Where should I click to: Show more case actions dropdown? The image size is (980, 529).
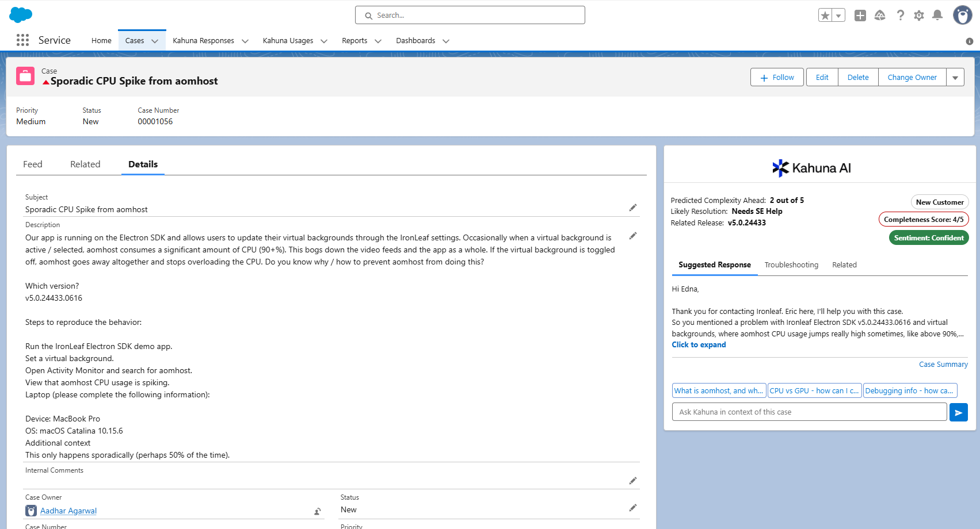click(x=955, y=77)
